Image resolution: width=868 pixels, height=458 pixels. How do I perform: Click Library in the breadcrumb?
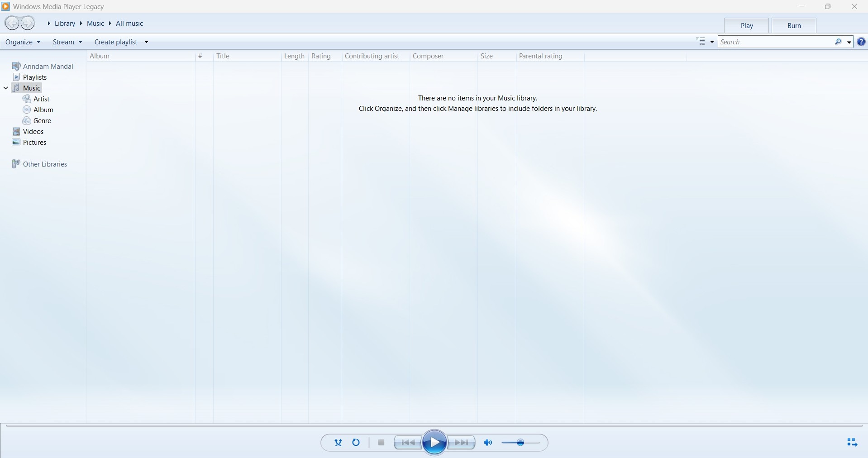coord(65,24)
